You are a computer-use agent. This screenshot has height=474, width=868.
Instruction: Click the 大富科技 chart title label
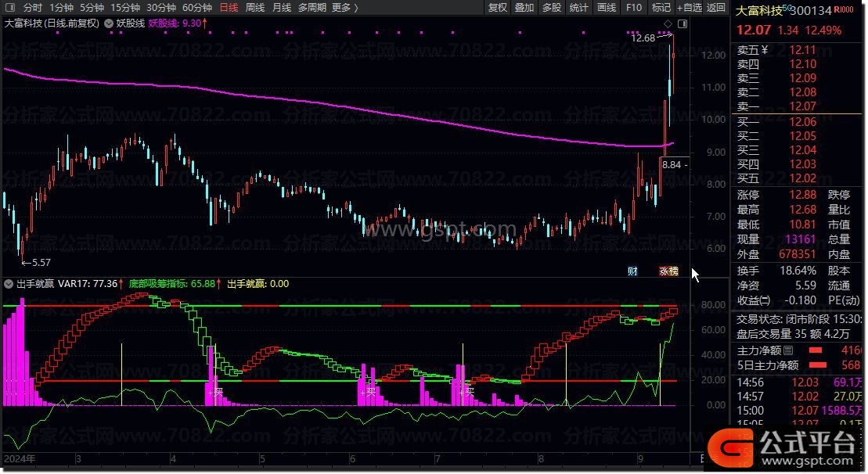[52, 23]
